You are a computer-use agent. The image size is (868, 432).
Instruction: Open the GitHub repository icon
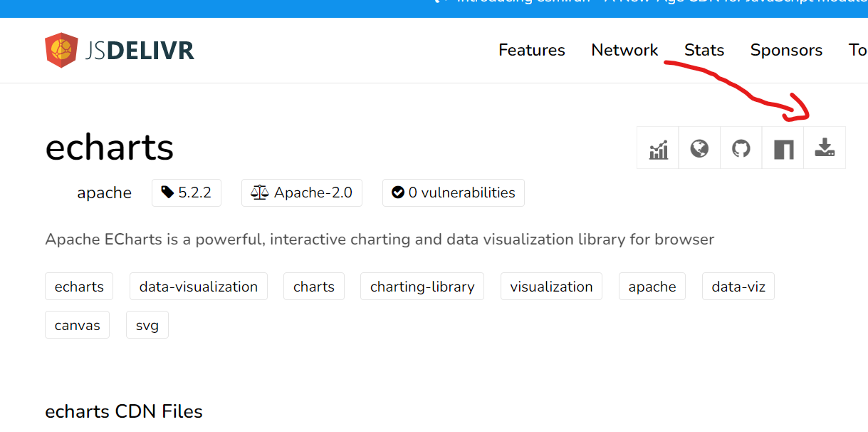(741, 148)
